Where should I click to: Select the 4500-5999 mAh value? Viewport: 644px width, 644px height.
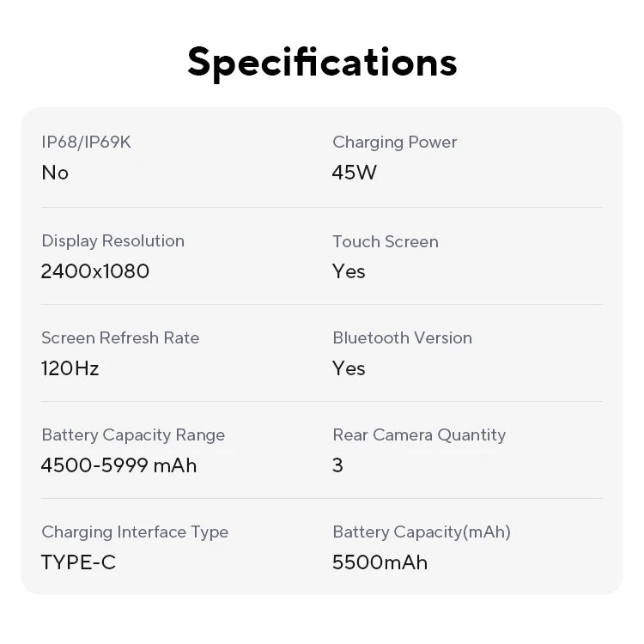(119, 465)
